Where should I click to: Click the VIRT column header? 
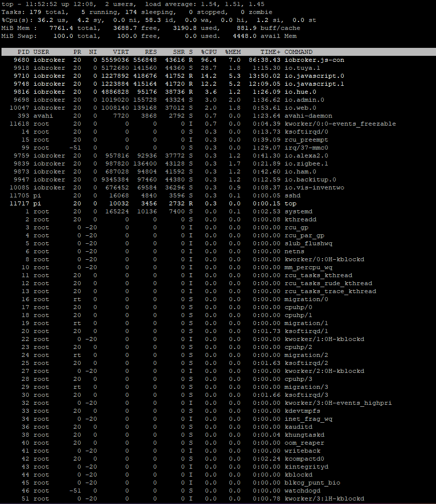121,52
